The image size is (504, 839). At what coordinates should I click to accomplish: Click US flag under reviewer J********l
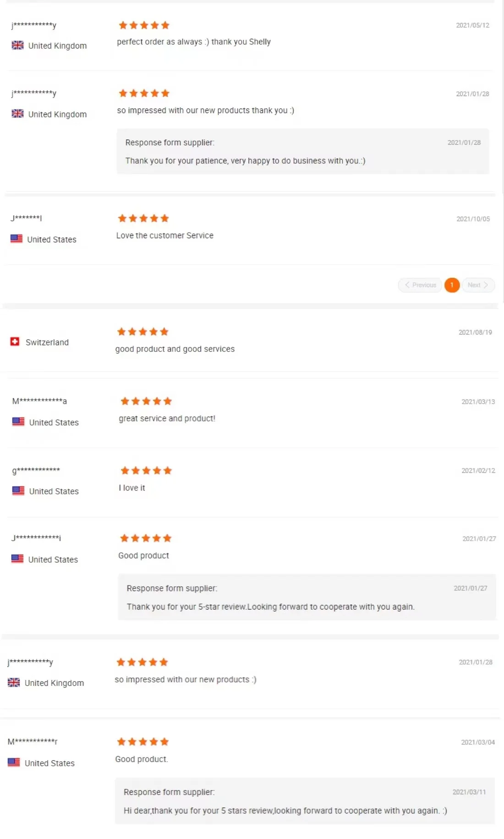pyautogui.click(x=16, y=238)
